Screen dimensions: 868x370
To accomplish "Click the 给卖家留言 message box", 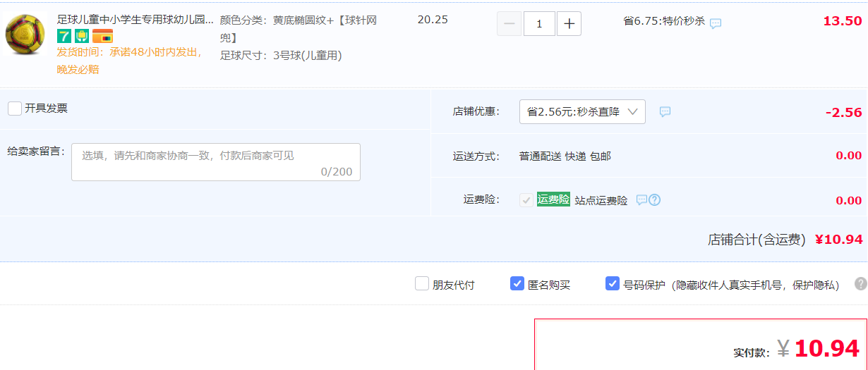I will [x=216, y=162].
